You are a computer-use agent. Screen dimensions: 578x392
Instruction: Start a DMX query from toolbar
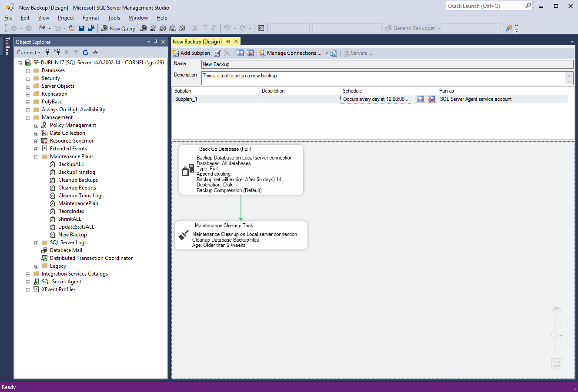[x=163, y=28]
